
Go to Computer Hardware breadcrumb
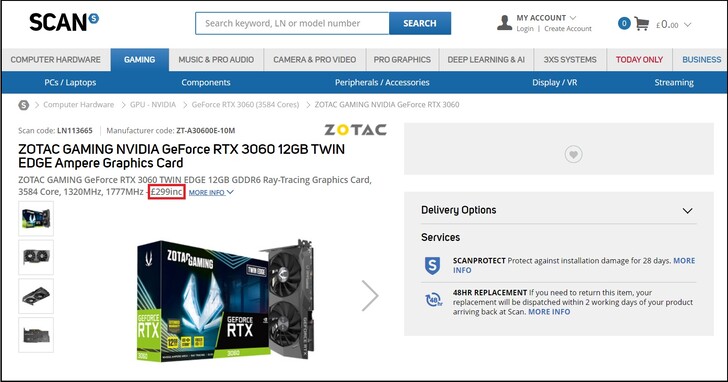point(78,105)
